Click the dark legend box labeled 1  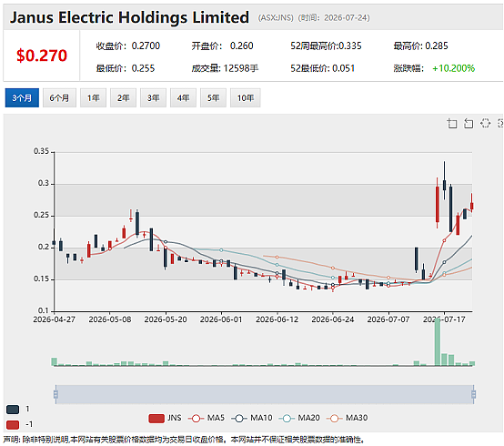[x=13, y=410]
